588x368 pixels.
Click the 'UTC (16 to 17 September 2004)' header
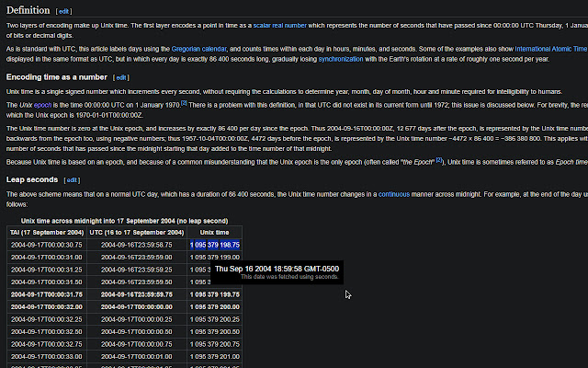(137, 233)
